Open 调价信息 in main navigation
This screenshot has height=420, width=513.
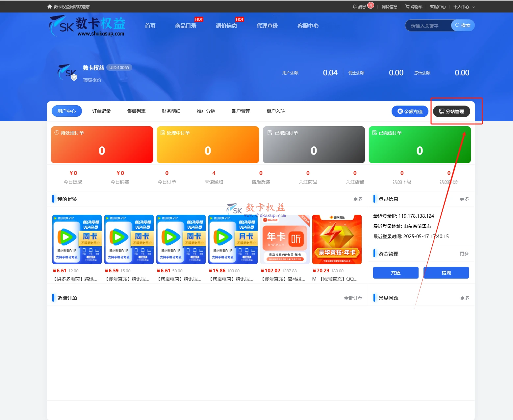[x=226, y=26]
